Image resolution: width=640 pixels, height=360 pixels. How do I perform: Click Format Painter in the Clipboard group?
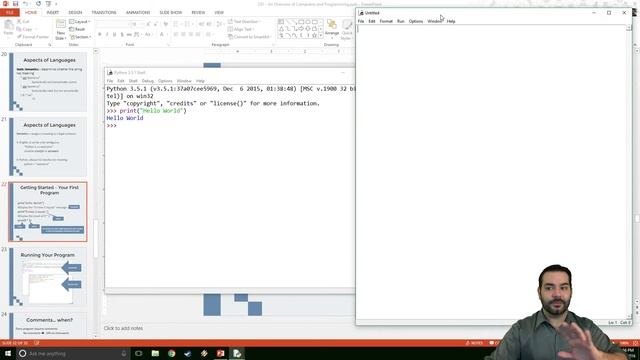coord(33,37)
